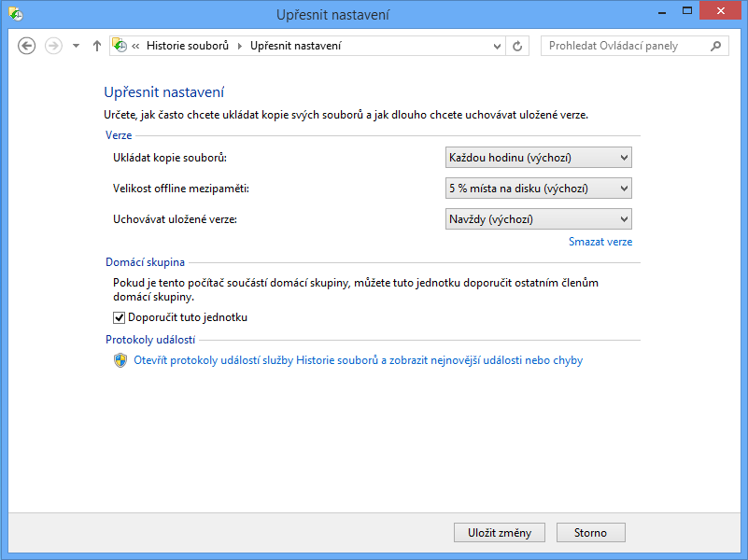The width and height of the screenshot is (748, 560).
Task: Click the File History address bar icon
Action: pos(120,46)
